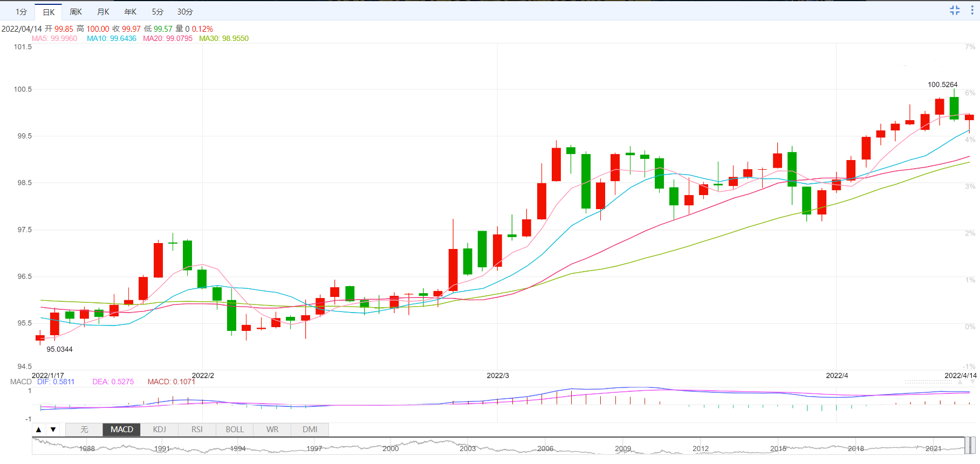Select the MACD indicator button

(122, 430)
